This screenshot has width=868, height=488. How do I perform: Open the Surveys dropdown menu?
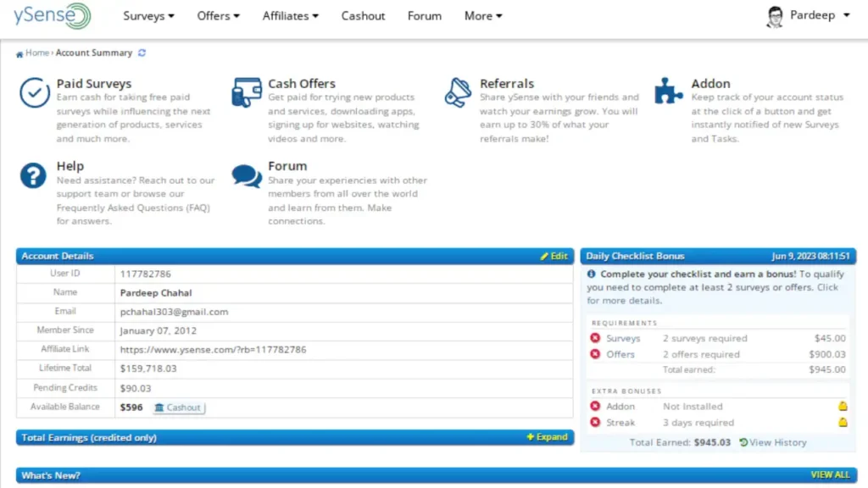(x=148, y=16)
